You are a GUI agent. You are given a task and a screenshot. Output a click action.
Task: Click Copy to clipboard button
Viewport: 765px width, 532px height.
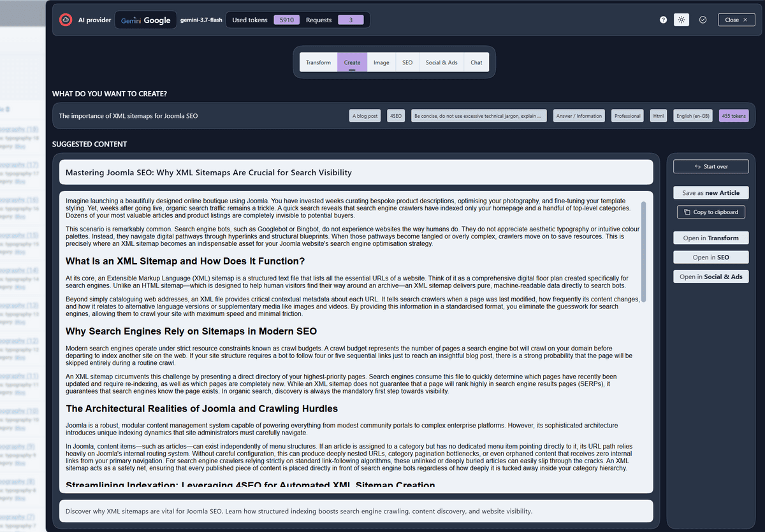click(711, 212)
